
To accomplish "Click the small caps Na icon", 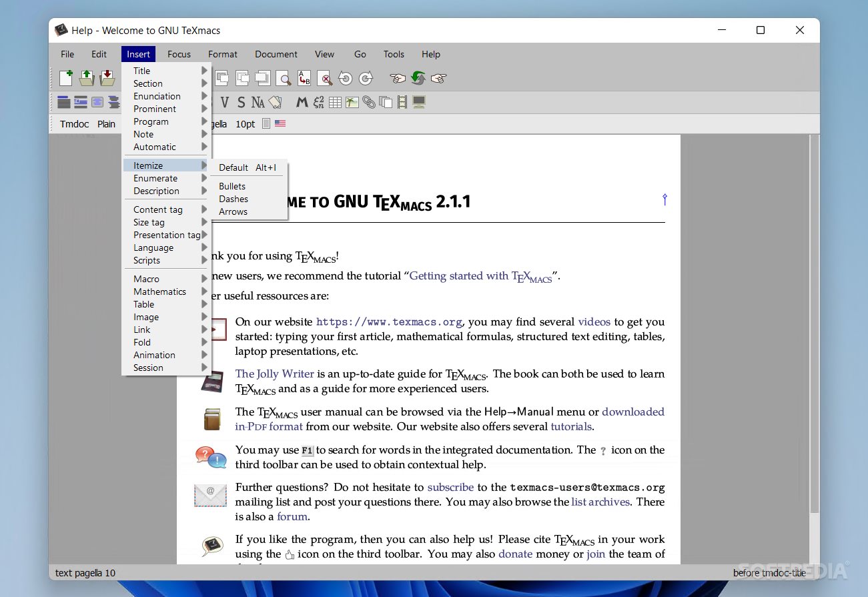I will click(258, 102).
